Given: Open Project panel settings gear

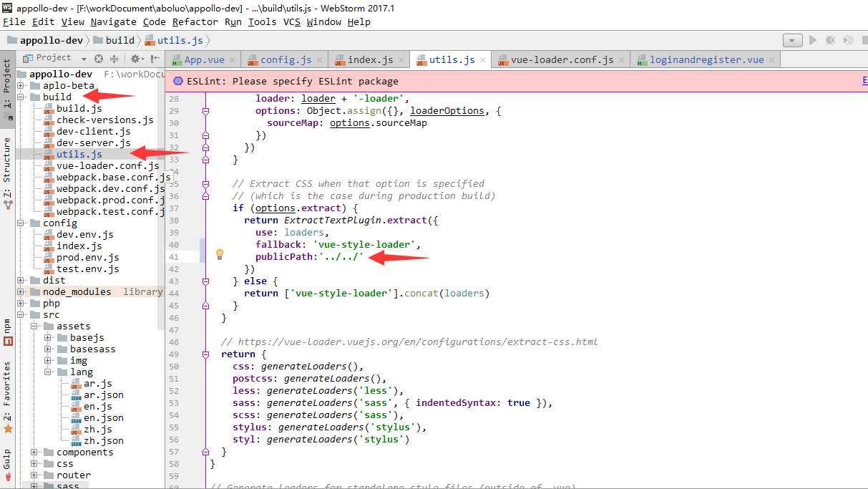Looking at the screenshot, I should click(x=136, y=59).
